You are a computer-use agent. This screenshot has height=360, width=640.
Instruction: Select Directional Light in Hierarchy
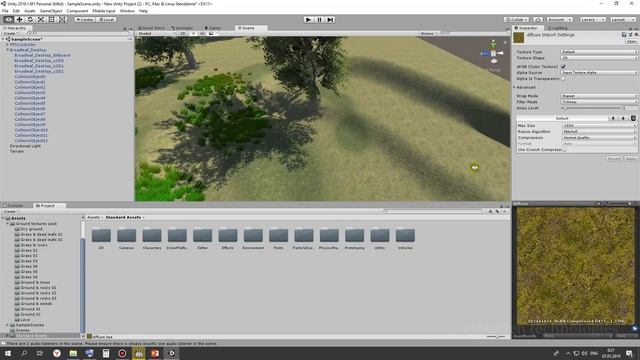[25, 146]
